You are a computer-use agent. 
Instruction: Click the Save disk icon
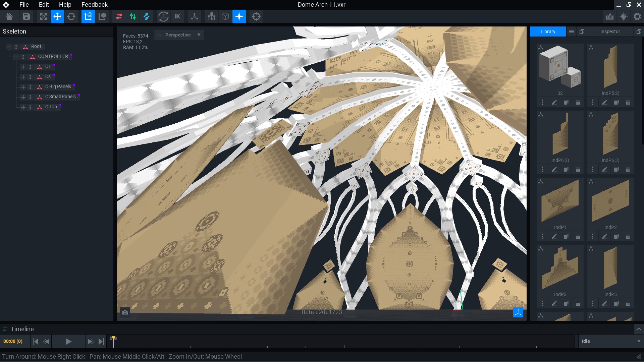click(26, 16)
